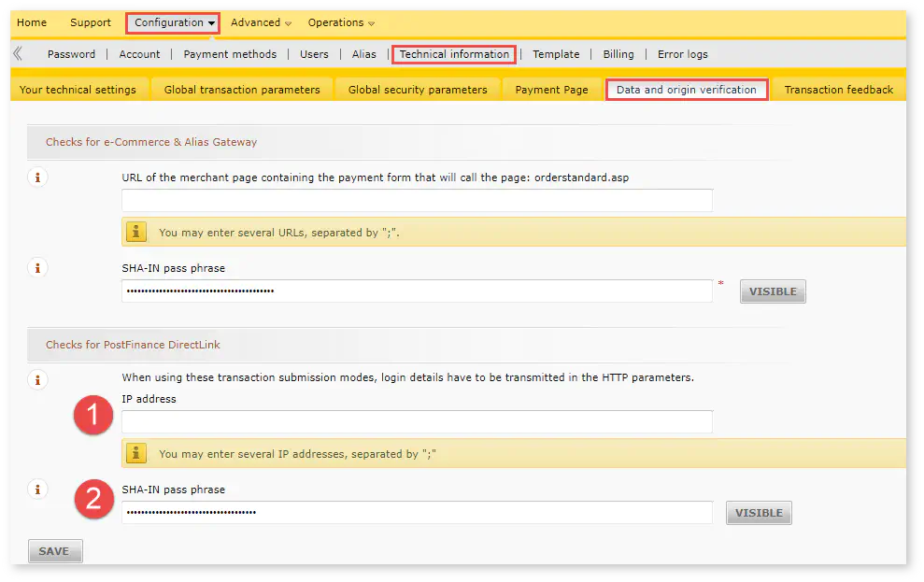This screenshot has height=582, width=924.
Task: Open the Configuration dropdown menu
Action: 174,22
